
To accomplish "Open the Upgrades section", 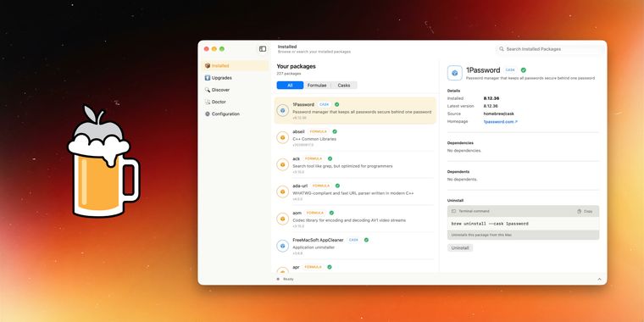I will pyautogui.click(x=235, y=78).
